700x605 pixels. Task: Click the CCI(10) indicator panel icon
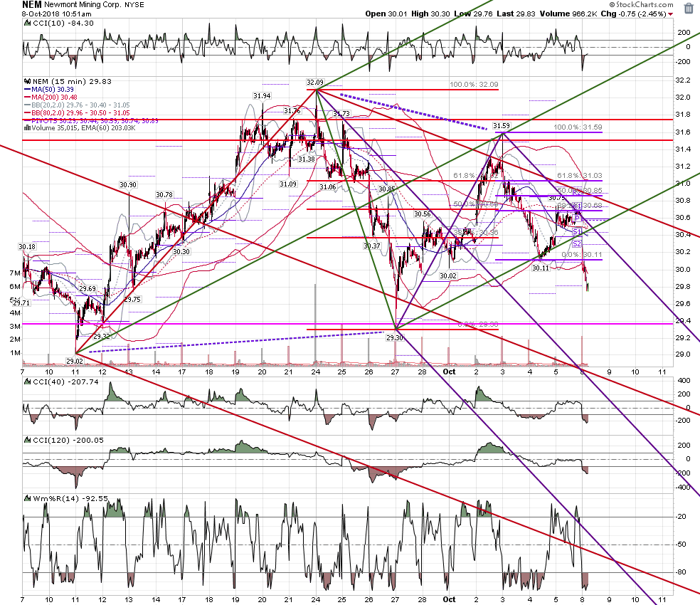(27, 23)
